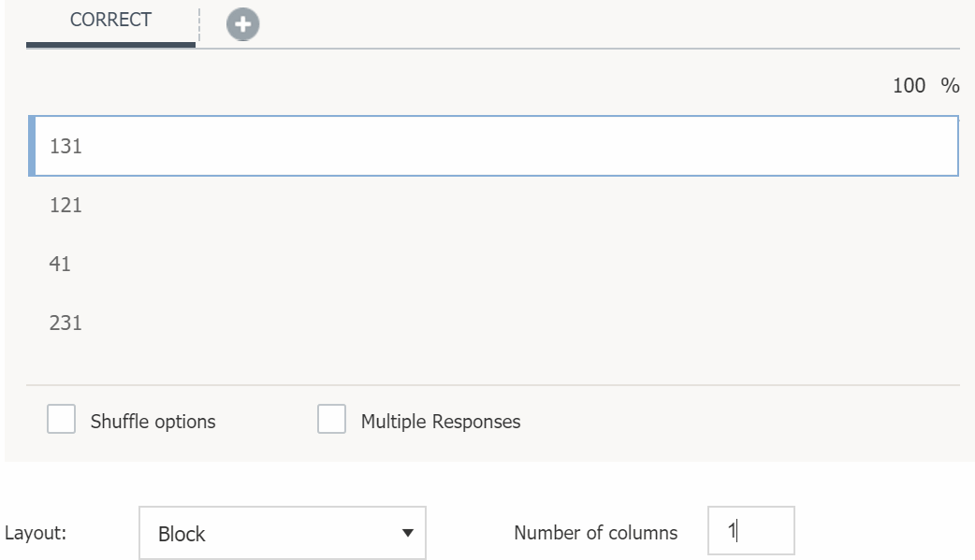Click the blue marker bar on option 131

tap(33, 146)
